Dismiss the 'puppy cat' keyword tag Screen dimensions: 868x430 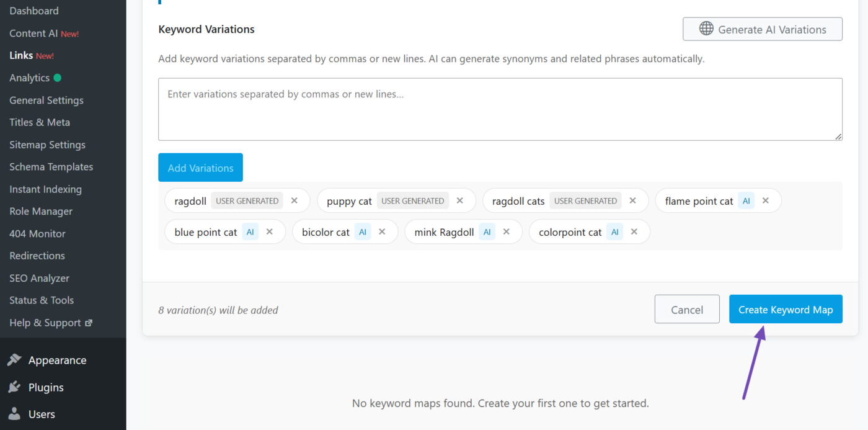pyautogui.click(x=459, y=200)
